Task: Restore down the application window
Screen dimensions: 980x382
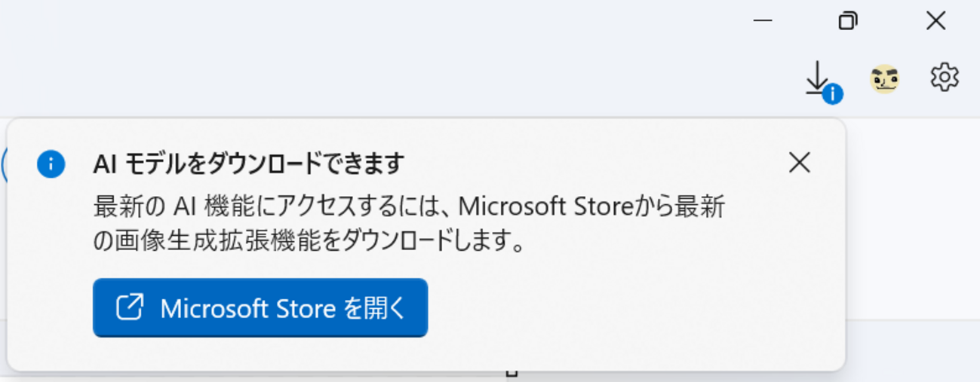Action: (848, 20)
